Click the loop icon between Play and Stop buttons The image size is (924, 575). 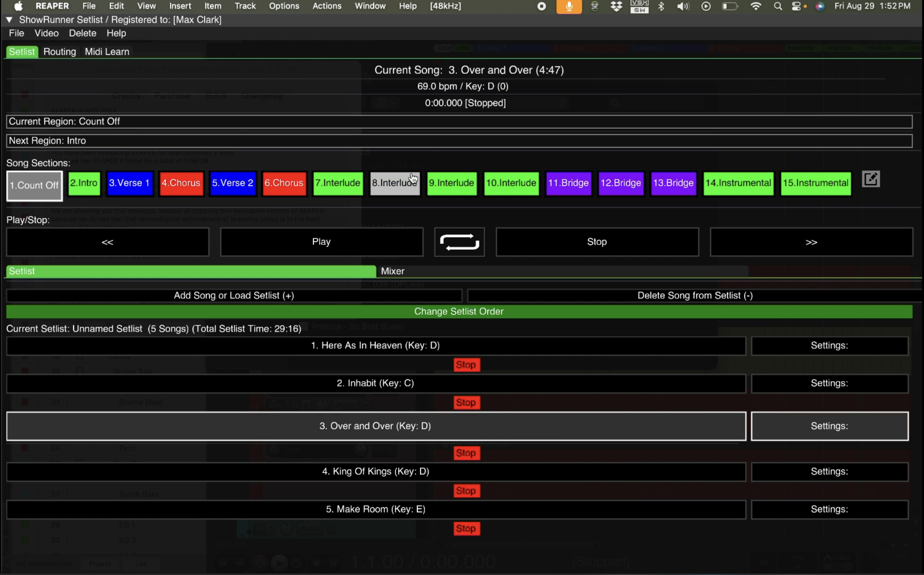coord(459,242)
